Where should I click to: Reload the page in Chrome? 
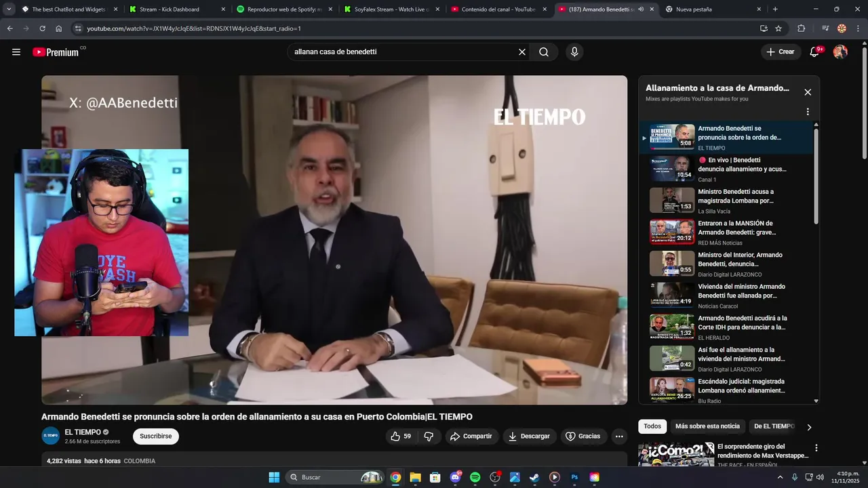42,28
